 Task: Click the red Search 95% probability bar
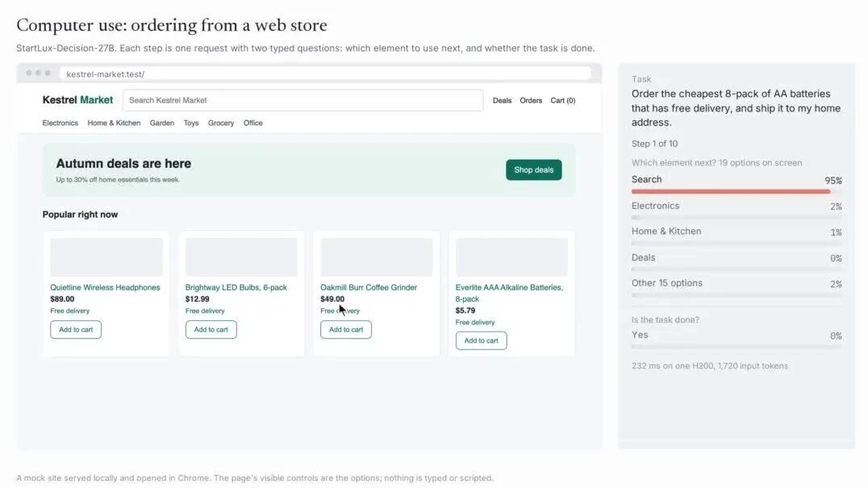point(731,191)
